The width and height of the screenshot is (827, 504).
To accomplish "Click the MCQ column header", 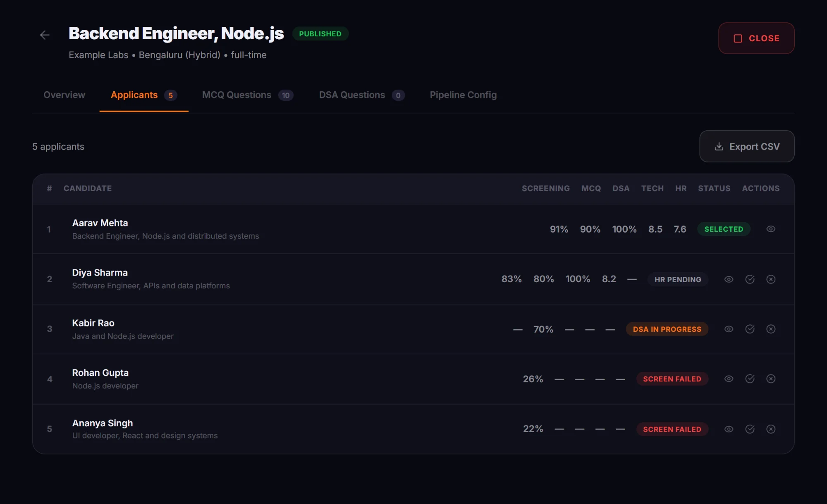I will coord(591,188).
